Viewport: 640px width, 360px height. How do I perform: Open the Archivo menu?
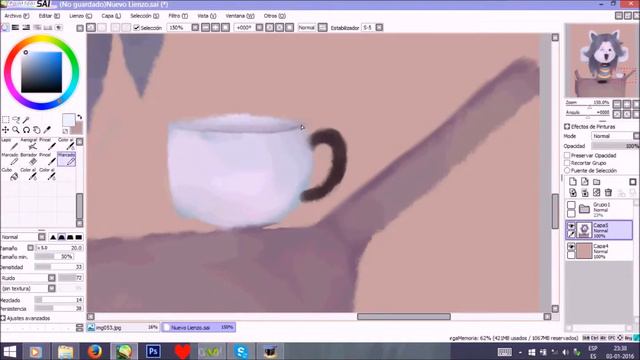[x=17, y=16]
